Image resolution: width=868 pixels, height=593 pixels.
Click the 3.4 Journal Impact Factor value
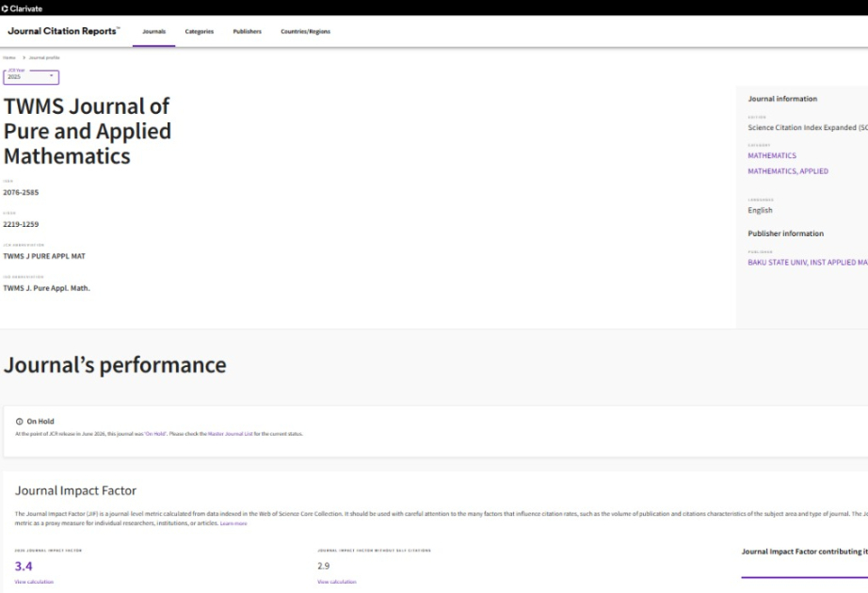click(x=24, y=566)
